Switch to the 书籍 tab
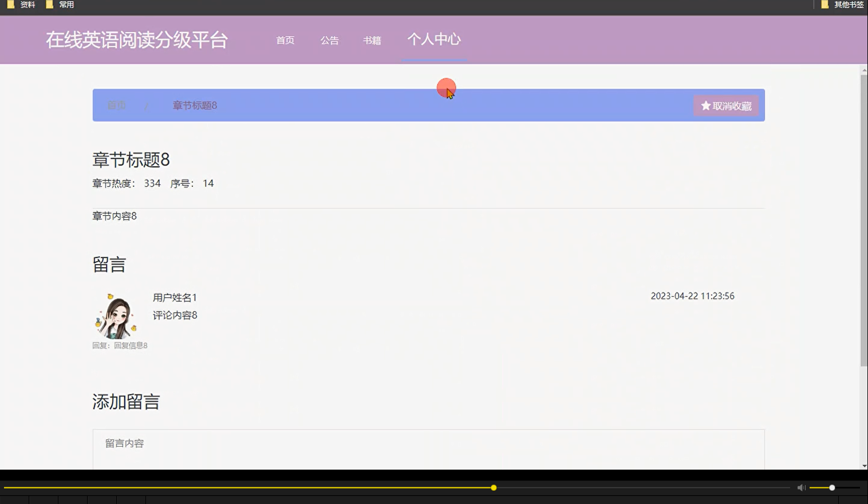The image size is (868, 504). coord(372,40)
